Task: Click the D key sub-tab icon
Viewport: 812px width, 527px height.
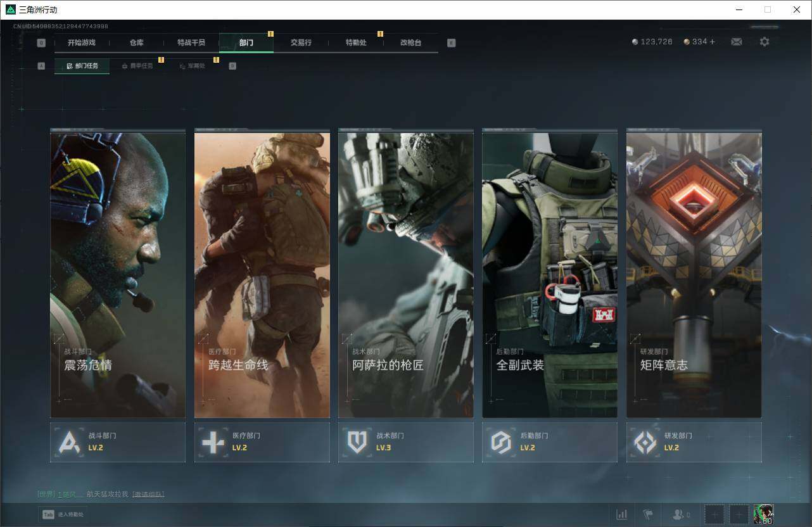Action: click(232, 66)
